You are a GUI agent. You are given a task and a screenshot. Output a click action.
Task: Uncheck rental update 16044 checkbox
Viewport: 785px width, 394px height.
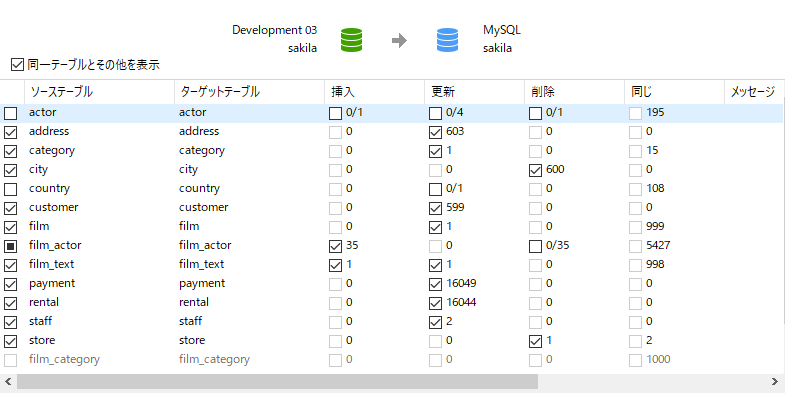click(436, 303)
